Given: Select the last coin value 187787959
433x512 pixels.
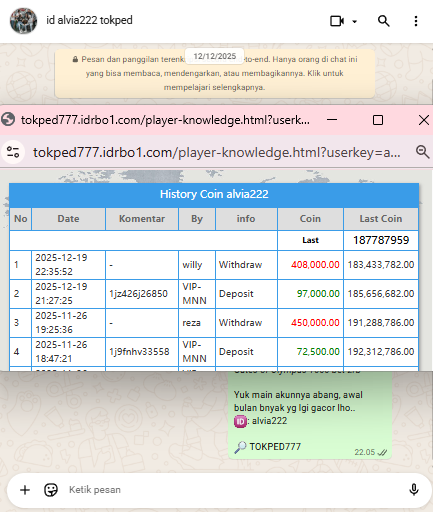Looking at the screenshot, I should (381, 240).
